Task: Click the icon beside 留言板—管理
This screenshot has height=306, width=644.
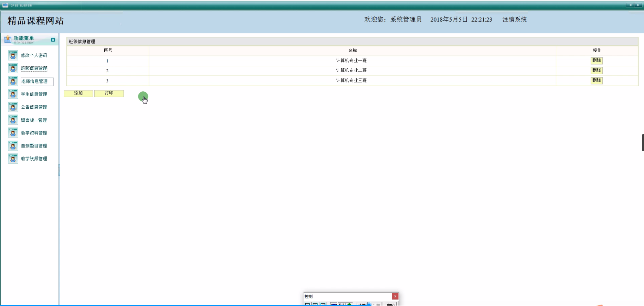Action: (13, 120)
